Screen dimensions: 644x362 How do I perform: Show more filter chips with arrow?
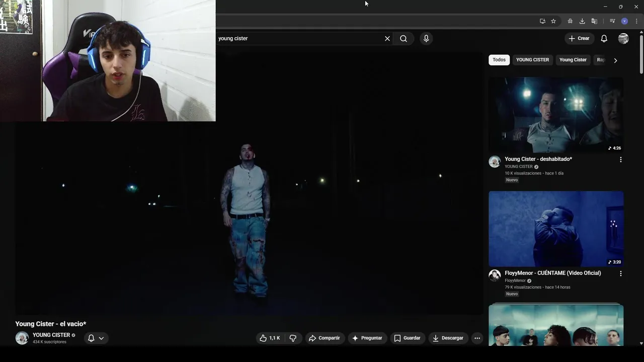(615, 60)
